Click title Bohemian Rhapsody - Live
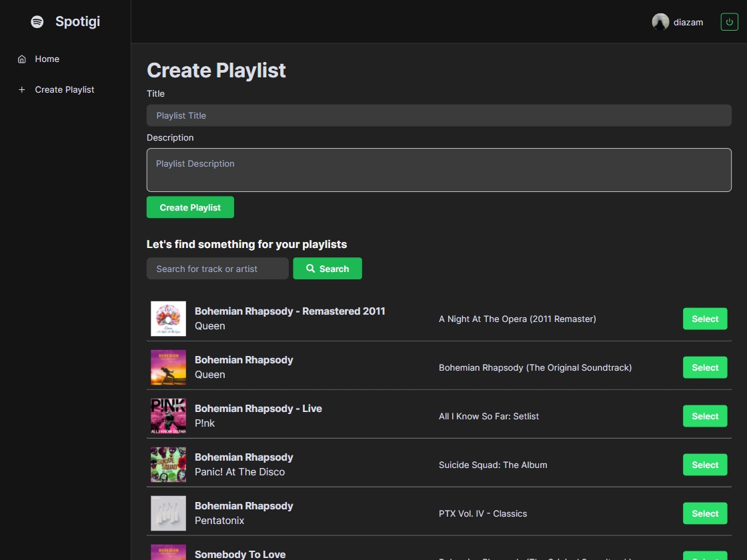The width and height of the screenshot is (747, 560). (258, 409)
